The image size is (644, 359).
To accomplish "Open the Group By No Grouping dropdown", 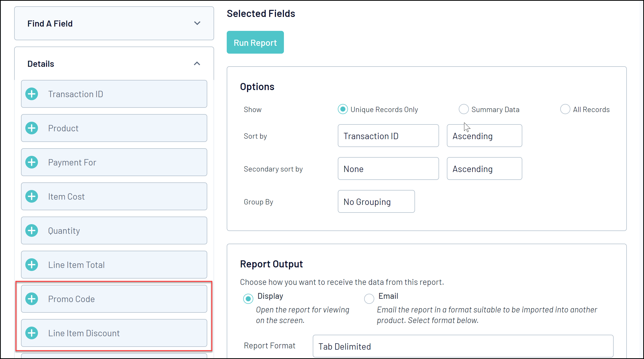I will [376, 202].
